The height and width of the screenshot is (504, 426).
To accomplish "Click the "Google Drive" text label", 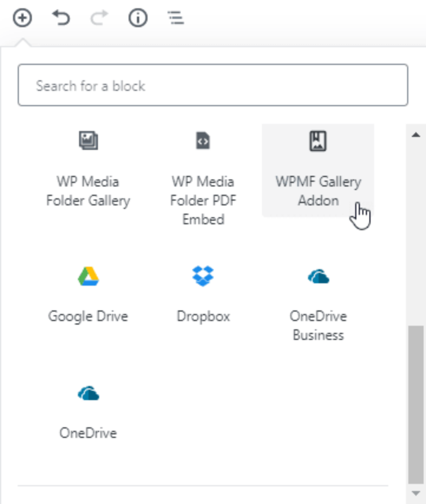I will (x=88, y=316).
